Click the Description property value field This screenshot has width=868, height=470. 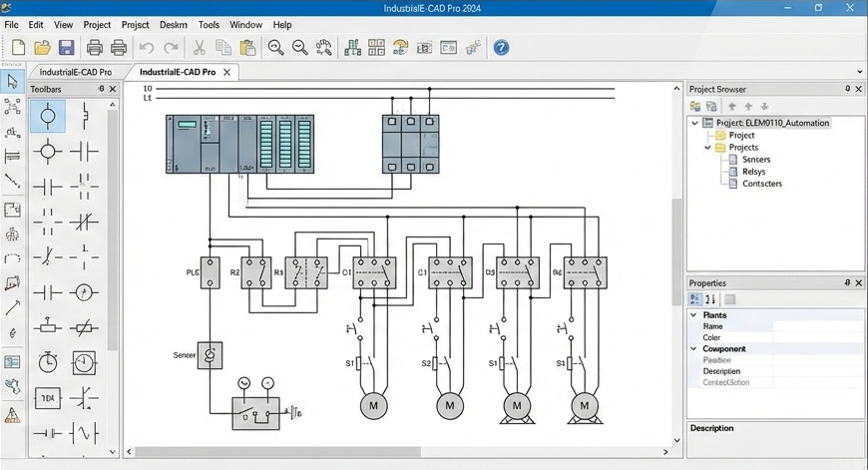tap(817, 371)
